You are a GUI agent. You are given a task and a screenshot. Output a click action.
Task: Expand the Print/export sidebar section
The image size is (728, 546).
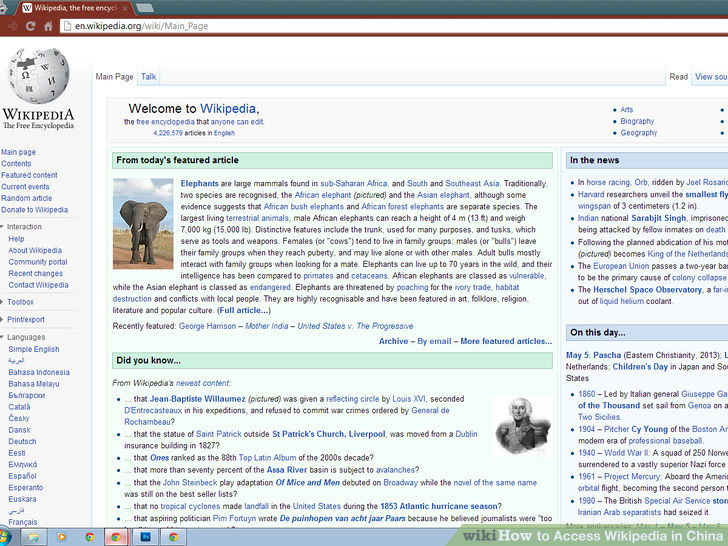[x=26, y=320]
